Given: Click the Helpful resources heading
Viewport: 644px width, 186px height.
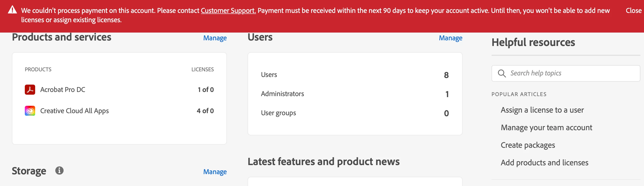Looking at the screenshot, I should pos(533,42).
